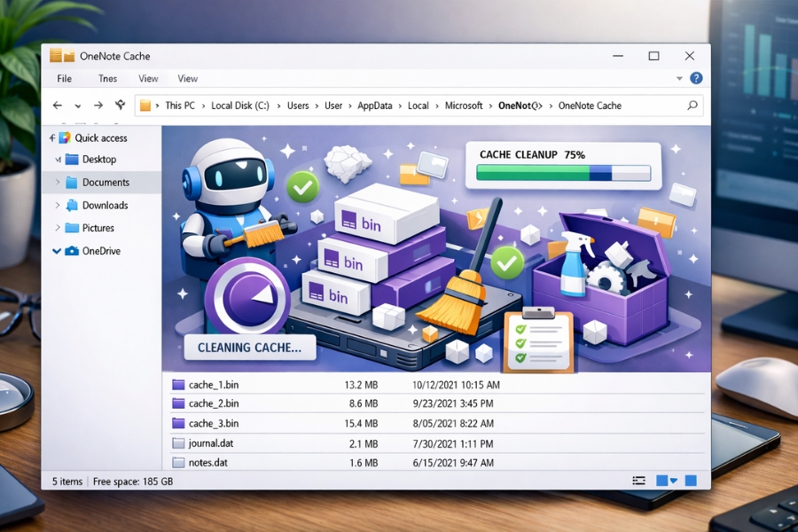This screenshot has height=532, width=798.
Task: Select the details view icon in status bar
Action: 639,480
